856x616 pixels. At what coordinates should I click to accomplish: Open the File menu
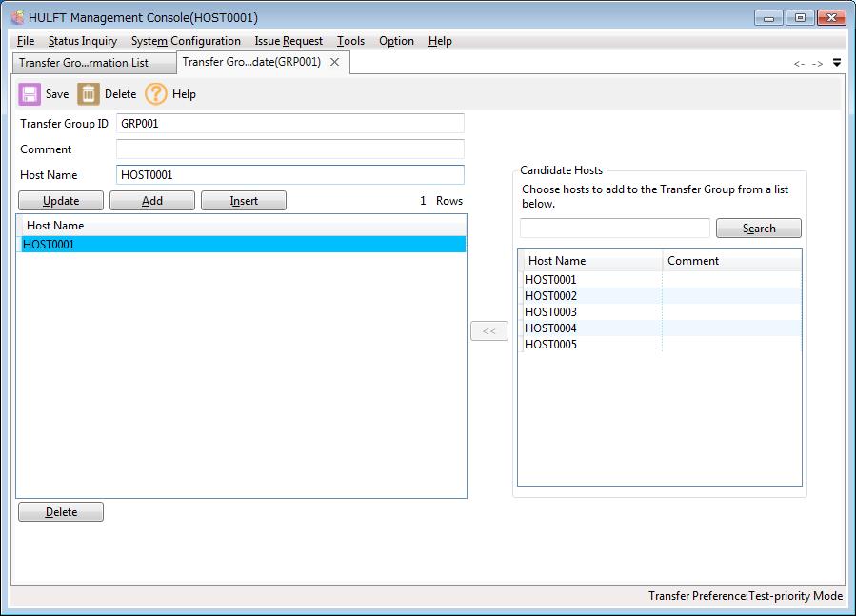(26, 41)
